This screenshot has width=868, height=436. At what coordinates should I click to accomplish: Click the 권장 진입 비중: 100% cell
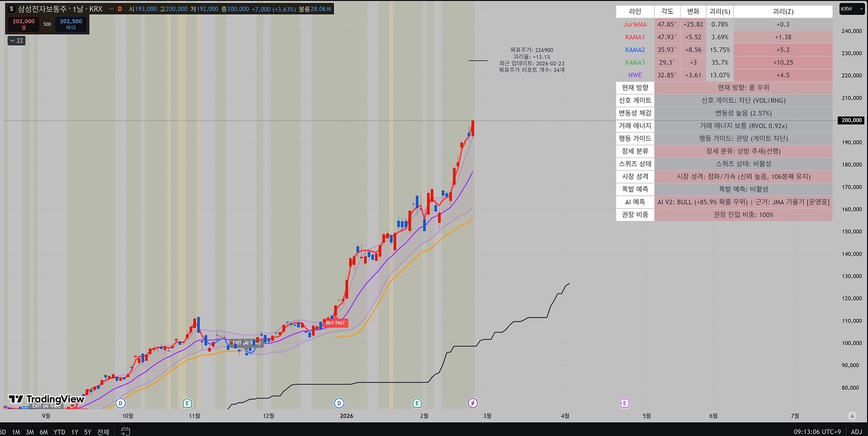pyautogui.click(x=743, y=215)
